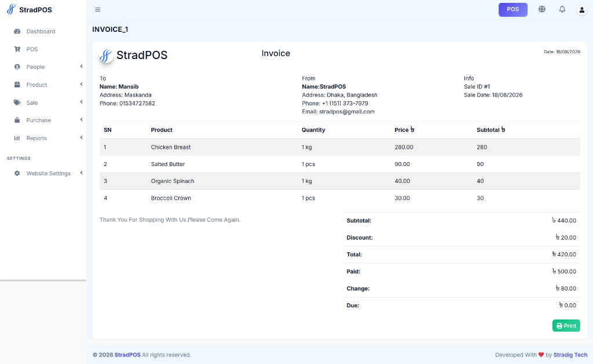
Task: Click the Date: 18/08/2026 header text
Action: [x=562, y=52]
